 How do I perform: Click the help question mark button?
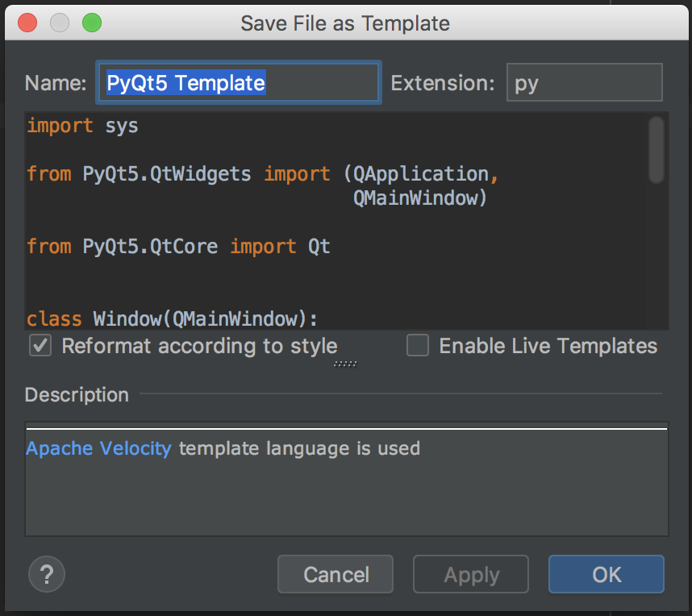click(x=46, y=574)
